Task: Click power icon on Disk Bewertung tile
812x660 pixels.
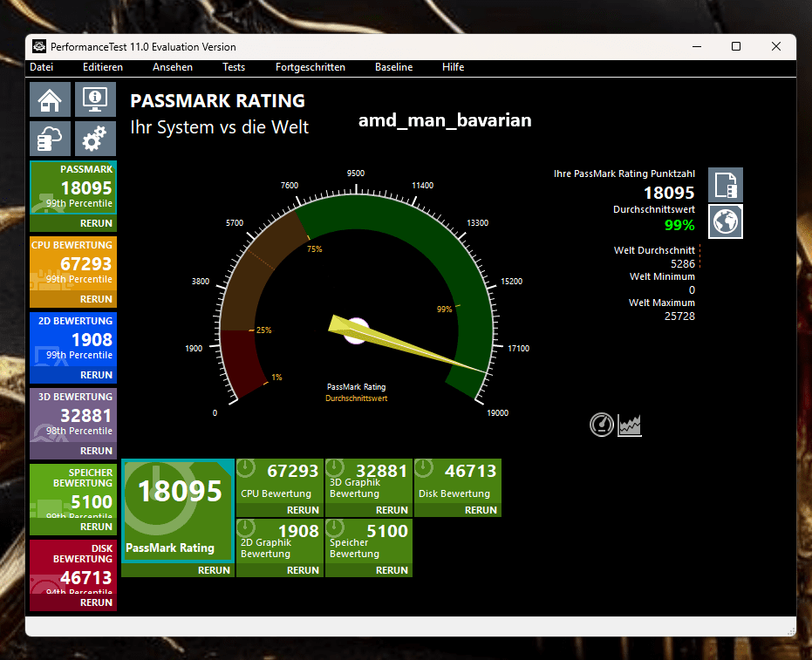Action: (x=424, y=468)
